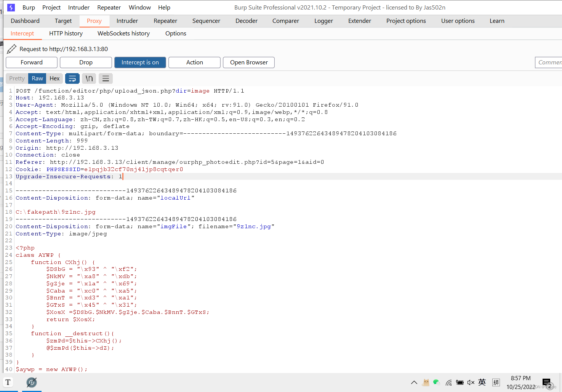
Task: Click the Open Browser button
Action: [249, 62]
